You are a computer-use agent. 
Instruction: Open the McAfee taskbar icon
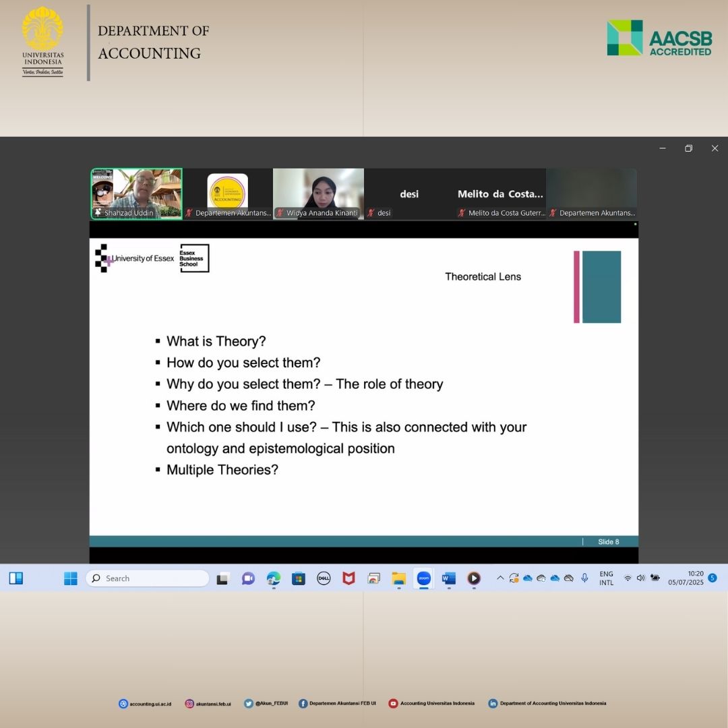click(x=348, y=578)
